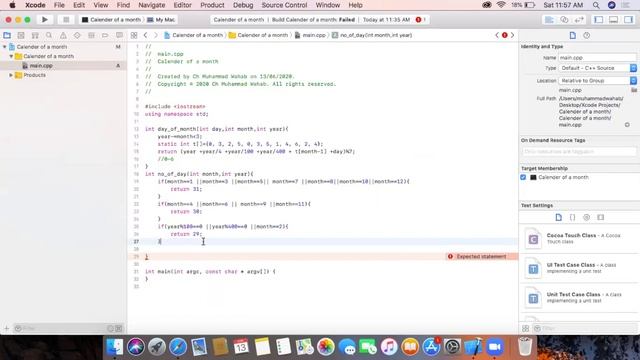Open the File menu
Image resolution: width=640 pixels, height=360 pixels.
[x=59, y=5]
